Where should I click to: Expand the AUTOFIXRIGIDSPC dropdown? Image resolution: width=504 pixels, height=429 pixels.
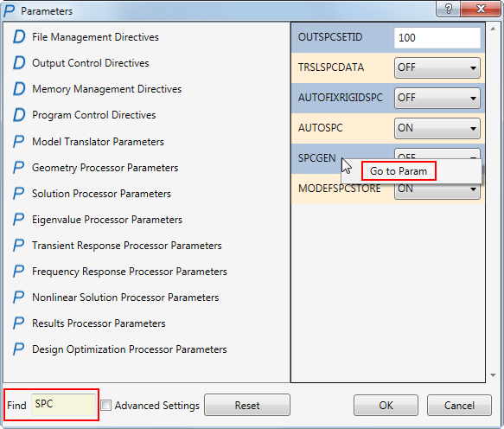click(x=437, y=98)
